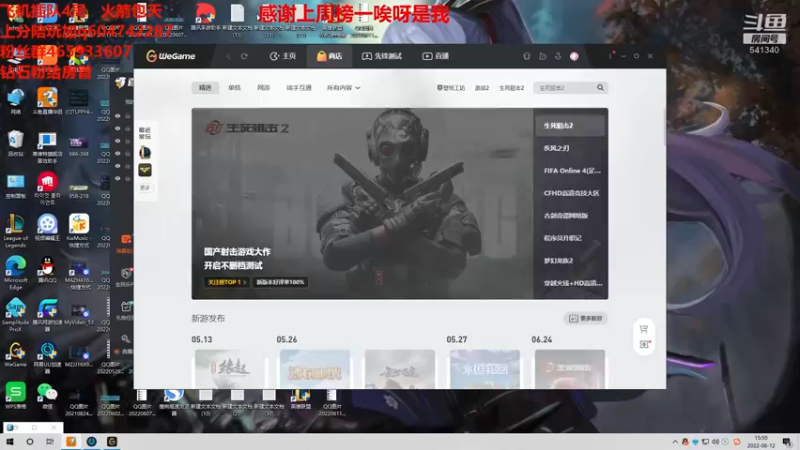
Task: Click the yellow game icon in recent sidebar
Action: [x=145, y=170]
